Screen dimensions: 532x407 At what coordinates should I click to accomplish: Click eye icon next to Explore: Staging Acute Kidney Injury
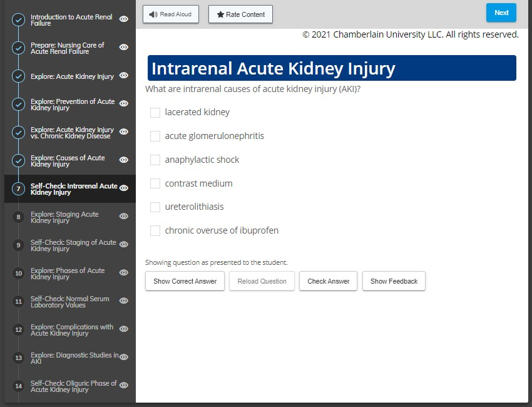(x=124, y=216)
